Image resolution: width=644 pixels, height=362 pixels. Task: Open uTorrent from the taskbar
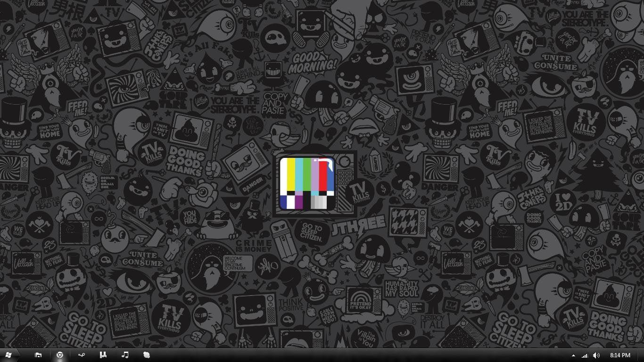coord(103,355)
